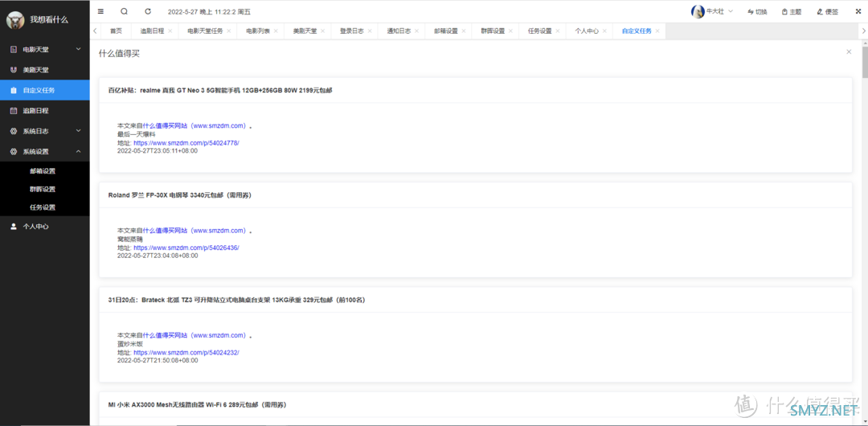Close the 电影天堂任务 tab
The image size is (868, 426).
(x=228, y=31)
